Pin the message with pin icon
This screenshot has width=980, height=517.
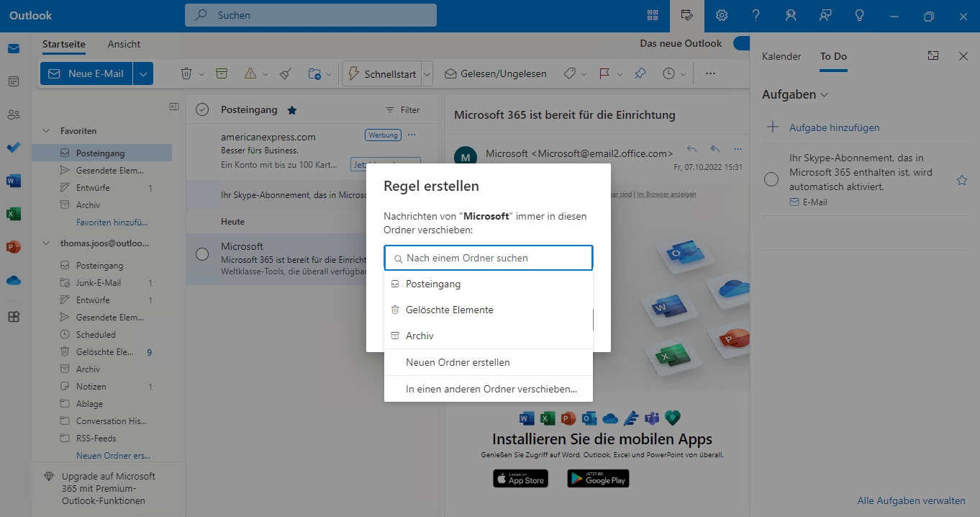[640, 73]
